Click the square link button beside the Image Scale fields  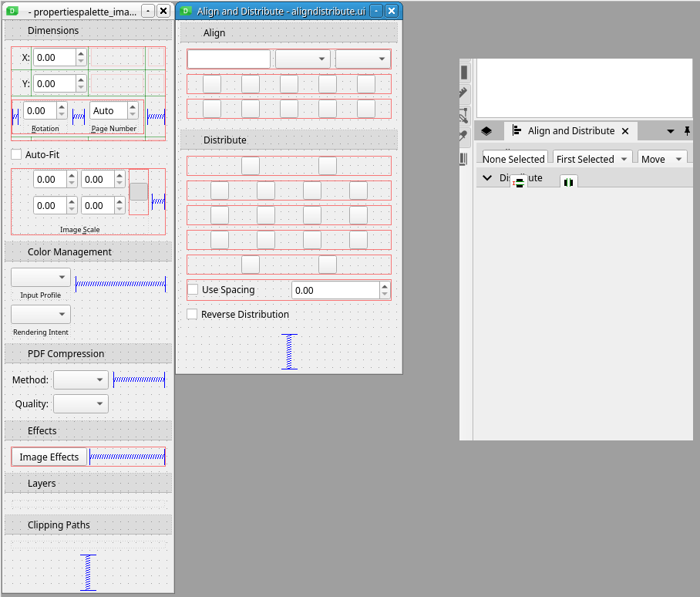tap(139, 192)
